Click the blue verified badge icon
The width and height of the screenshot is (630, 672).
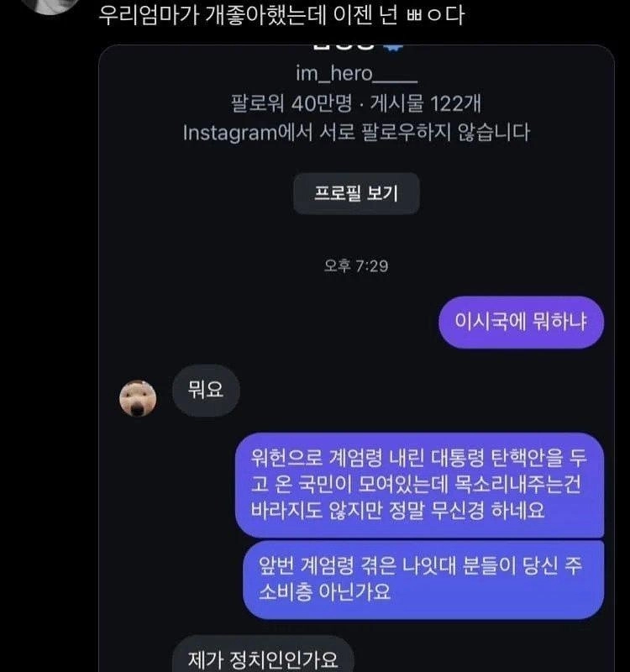pos(392,47)
